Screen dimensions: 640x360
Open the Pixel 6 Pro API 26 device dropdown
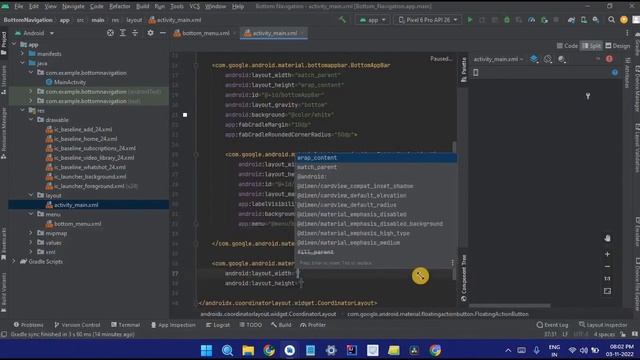click(x=427, y=20)
